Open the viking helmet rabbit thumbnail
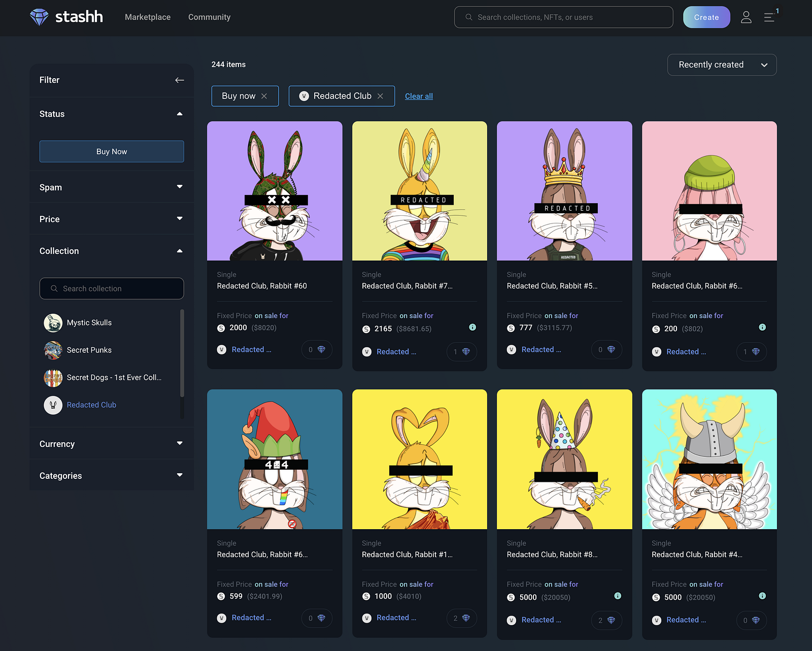This screenshot has width=812, height=651. (x=709, y=459)
